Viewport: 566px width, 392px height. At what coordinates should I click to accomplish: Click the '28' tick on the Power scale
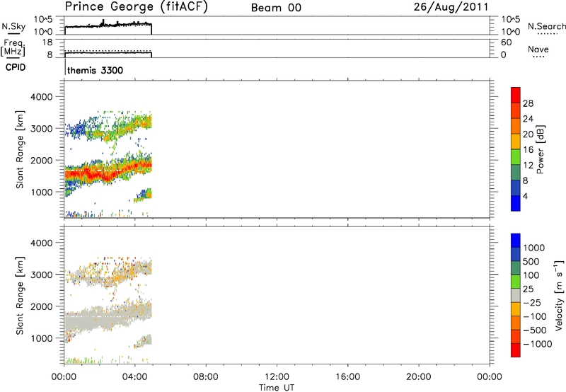528,103
